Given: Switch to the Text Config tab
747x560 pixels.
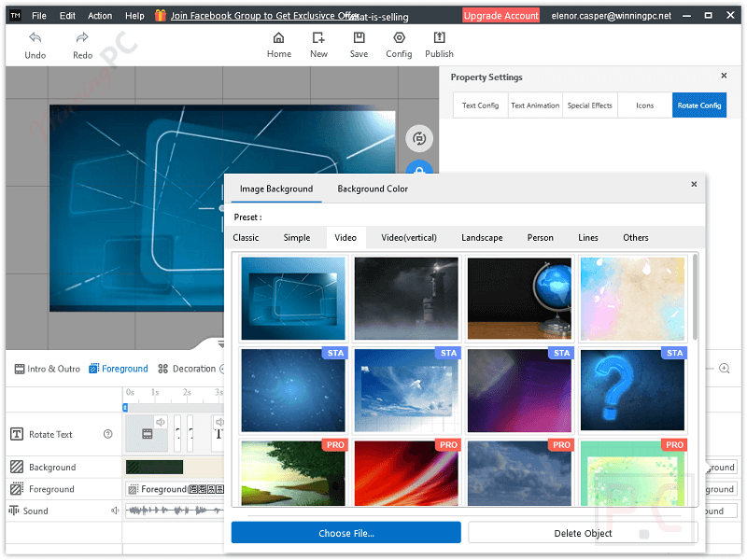Looking at the screenshot, I should coord(480,105).
